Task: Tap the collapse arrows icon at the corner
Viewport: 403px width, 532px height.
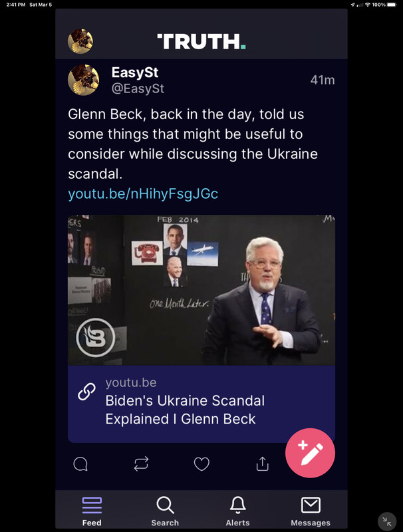Action: tap(387, 521)
